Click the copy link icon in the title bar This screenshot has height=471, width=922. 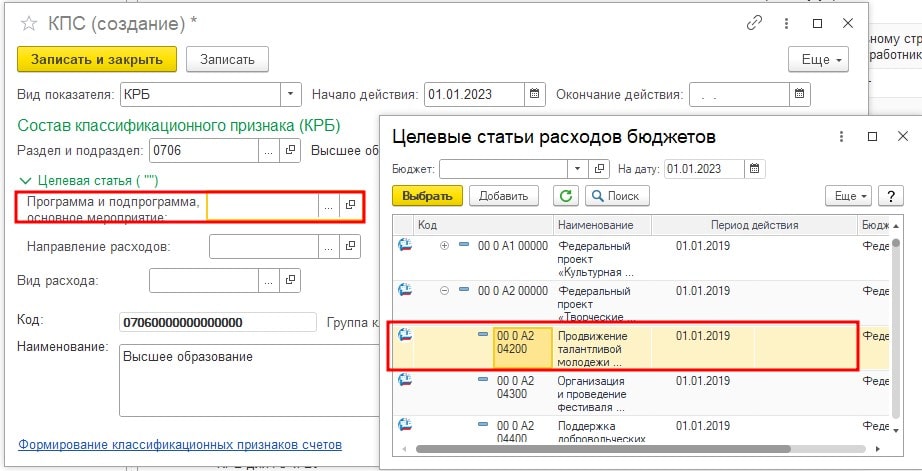(x=755, y=22)
